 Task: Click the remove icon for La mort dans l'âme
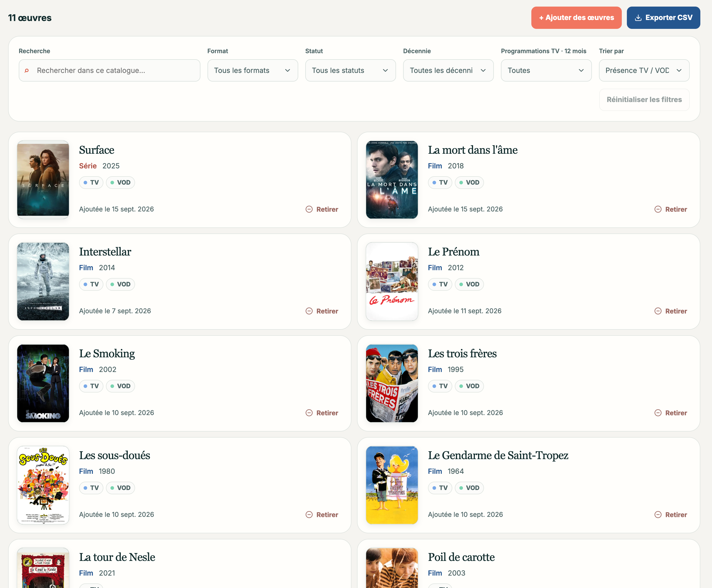[658, 209]
